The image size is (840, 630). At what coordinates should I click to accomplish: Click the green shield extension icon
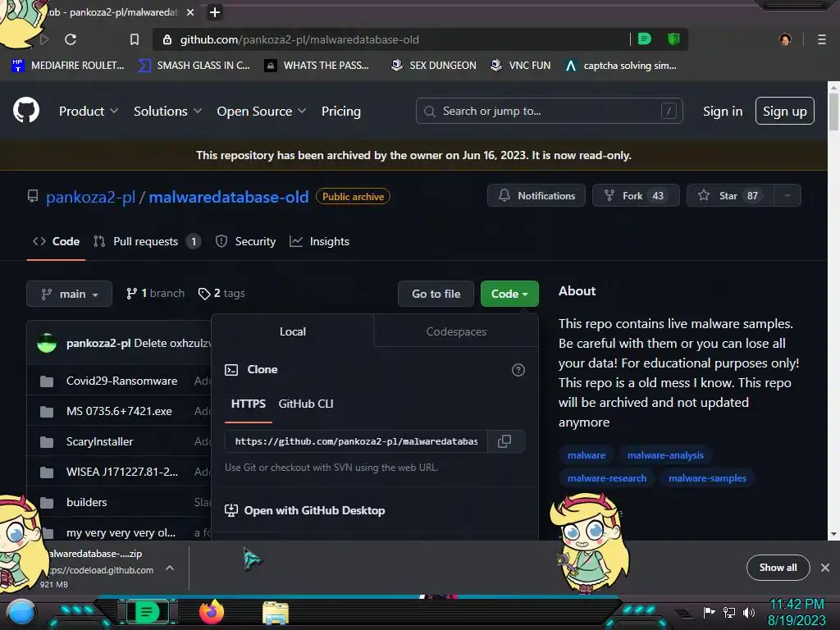click(673, 39)
